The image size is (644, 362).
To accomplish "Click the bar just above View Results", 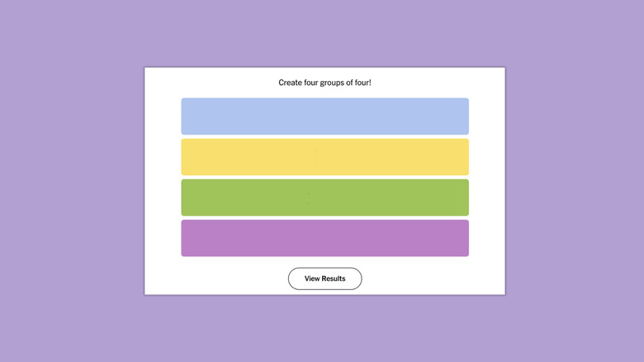I will (324, 238).
